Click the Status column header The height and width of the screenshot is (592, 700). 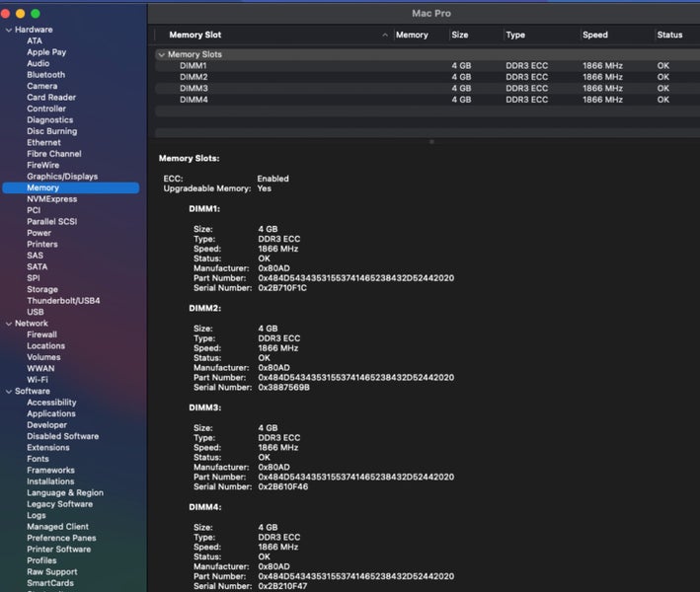coord(669,35)
